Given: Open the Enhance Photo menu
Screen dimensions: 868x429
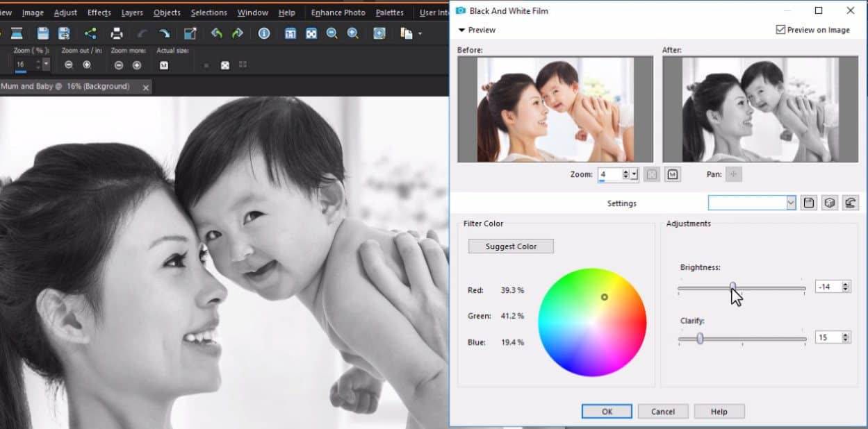Looking at the screenshot, I should [338, 12].
